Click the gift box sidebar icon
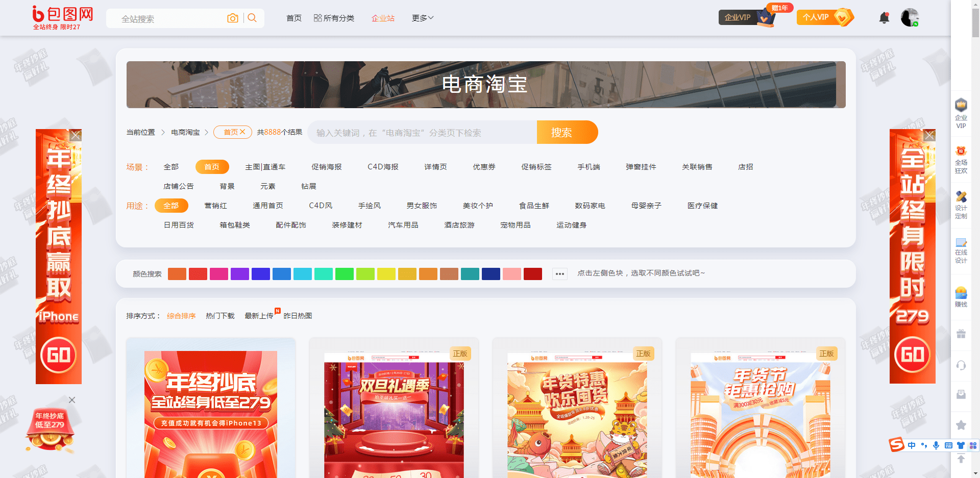This screenshot has width=980, height=478. tap(961, 334)
